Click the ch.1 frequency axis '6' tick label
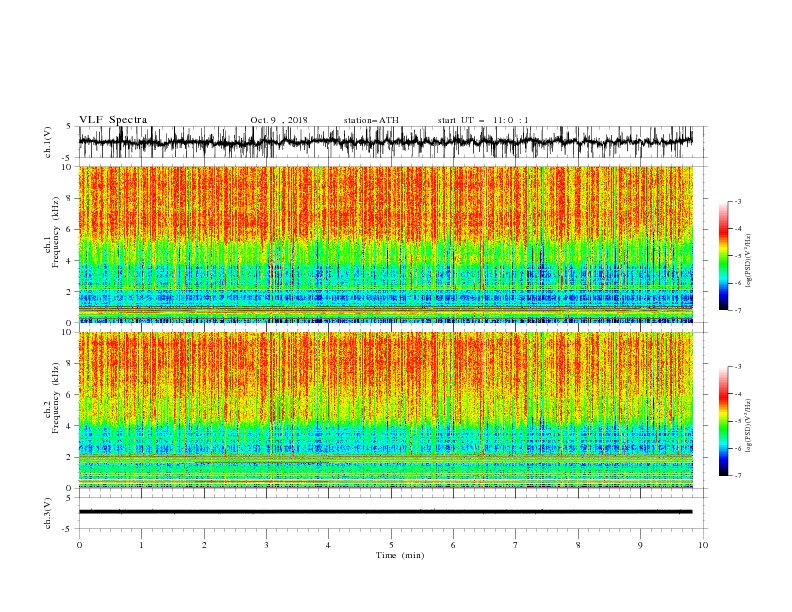Image resolution: width=792 pixels, height=612 pixels. pos(69,229)
